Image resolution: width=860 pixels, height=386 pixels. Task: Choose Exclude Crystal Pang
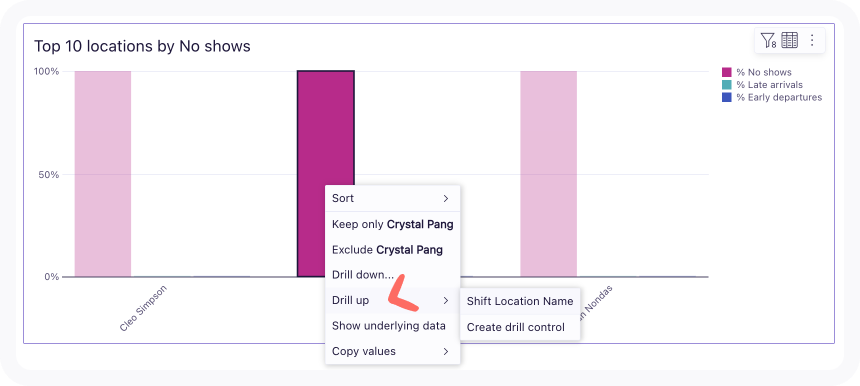392,250
